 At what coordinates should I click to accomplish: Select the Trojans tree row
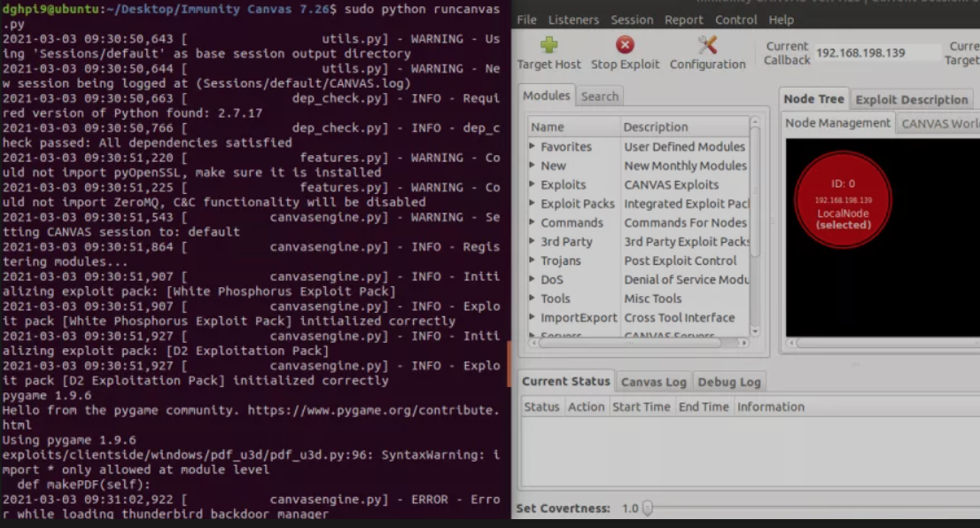point(638,260)
